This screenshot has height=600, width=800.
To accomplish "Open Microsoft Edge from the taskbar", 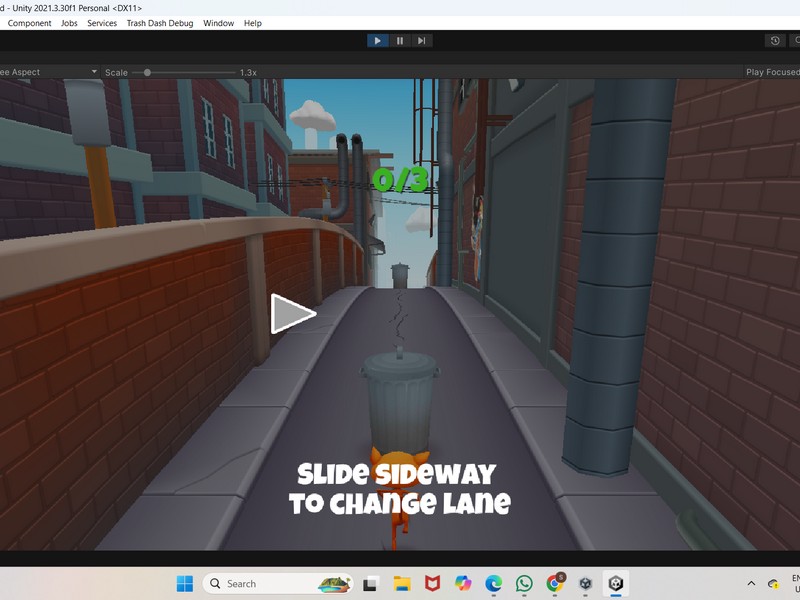I will 494,583.
